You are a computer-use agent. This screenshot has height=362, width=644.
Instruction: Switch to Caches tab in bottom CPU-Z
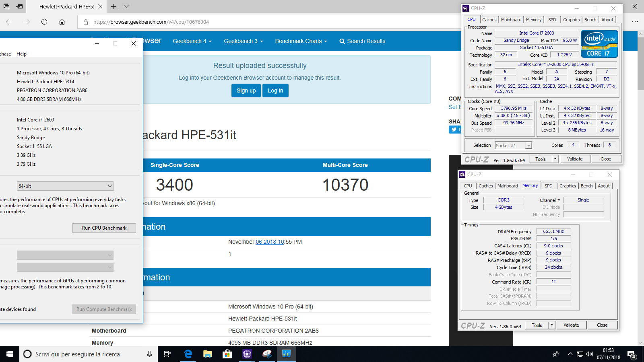click(x=485, y=186)
